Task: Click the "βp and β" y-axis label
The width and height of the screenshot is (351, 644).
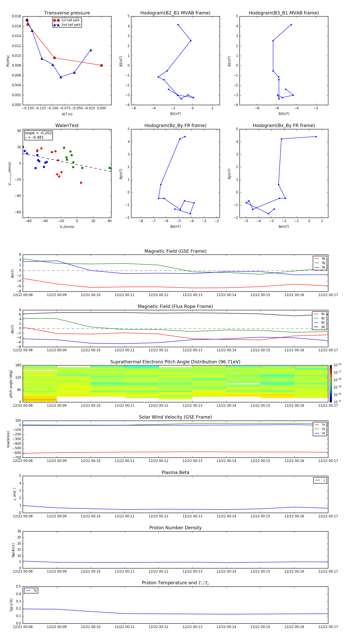Action: (x=14, y=494)
